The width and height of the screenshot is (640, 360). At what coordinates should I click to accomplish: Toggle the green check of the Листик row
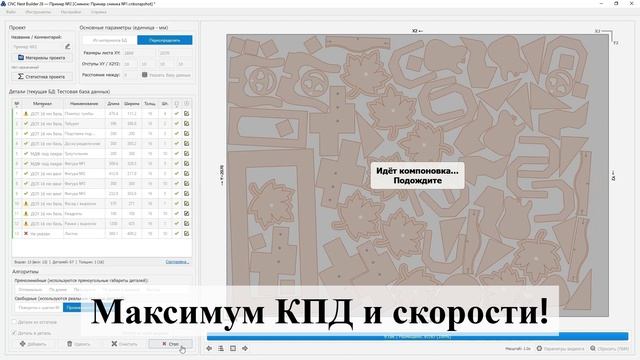pos(177,233)
